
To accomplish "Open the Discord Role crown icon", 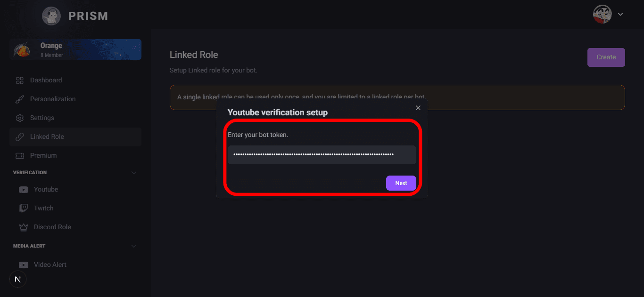I will (24, 227).
